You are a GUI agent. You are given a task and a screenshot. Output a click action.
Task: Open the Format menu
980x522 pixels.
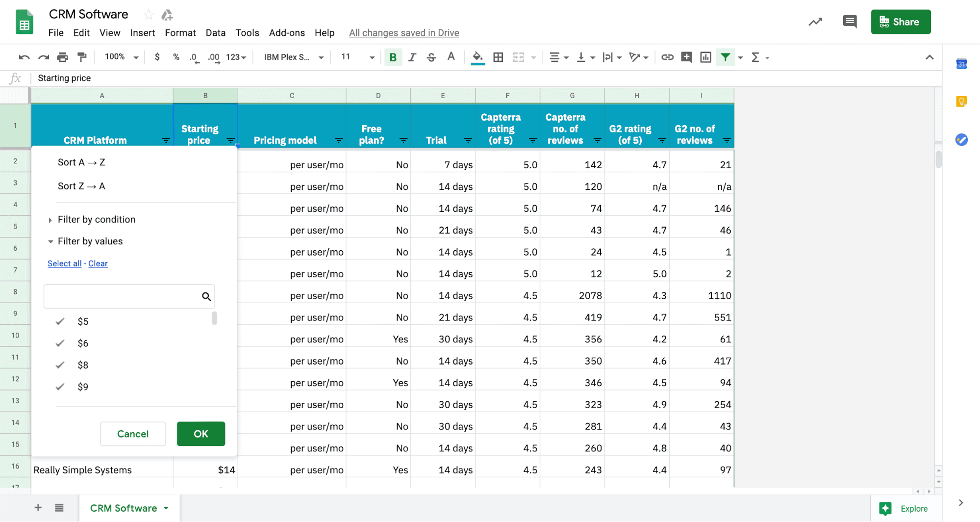pos(180,33)
